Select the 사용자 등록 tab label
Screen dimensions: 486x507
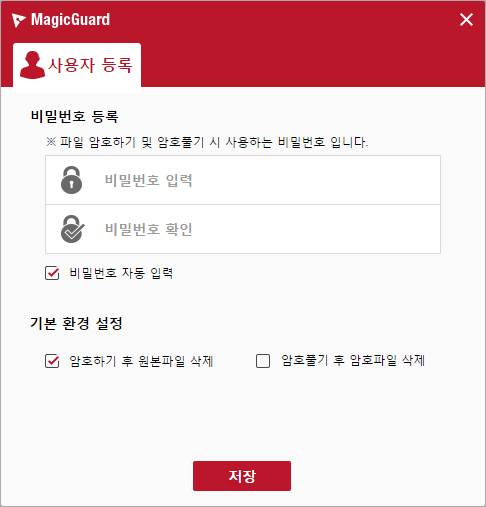90,65
